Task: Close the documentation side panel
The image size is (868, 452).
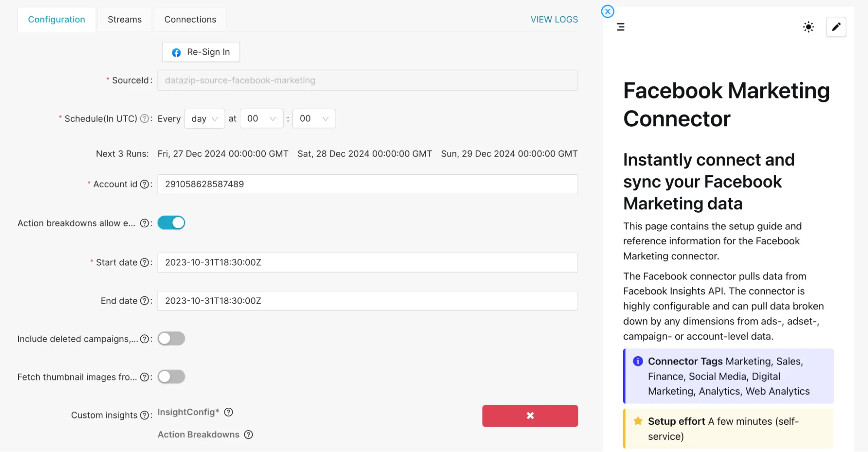Action: pyautogui.click(x=607, y=11)
